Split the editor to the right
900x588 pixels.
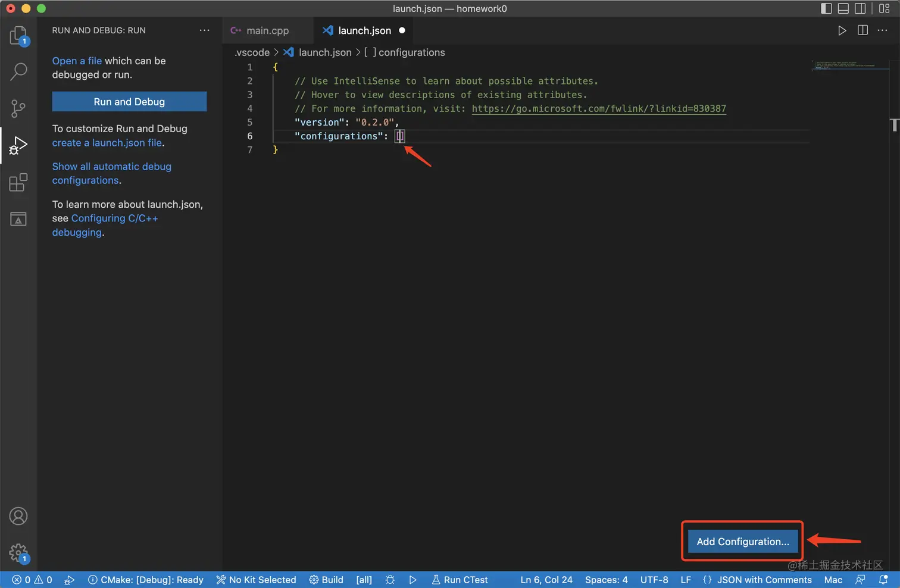(862, 30)
